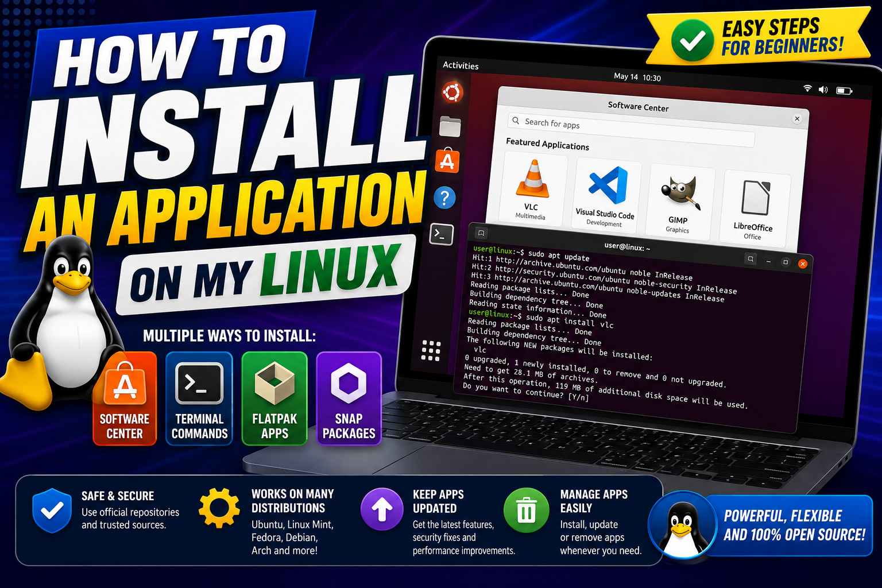The width and height of the screenshot is (882, 588).
Task: Click the purple up-arrow update icon
Action: pos(382,509)
